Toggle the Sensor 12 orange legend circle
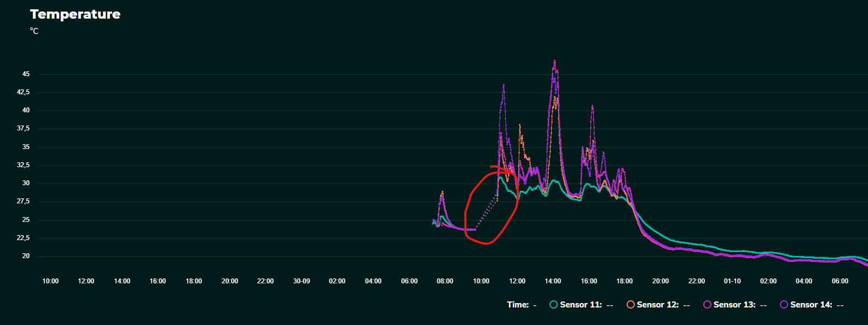Viewport: 868px width, 325px height. 630,305
